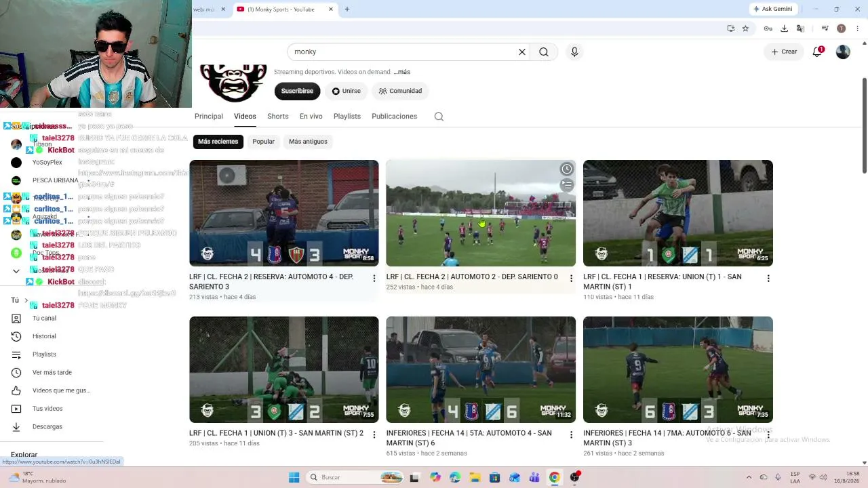This screenshot has width=868, height=488.
Task: Close the Monky Sports YouTube tab
Action: click(331, 9)
